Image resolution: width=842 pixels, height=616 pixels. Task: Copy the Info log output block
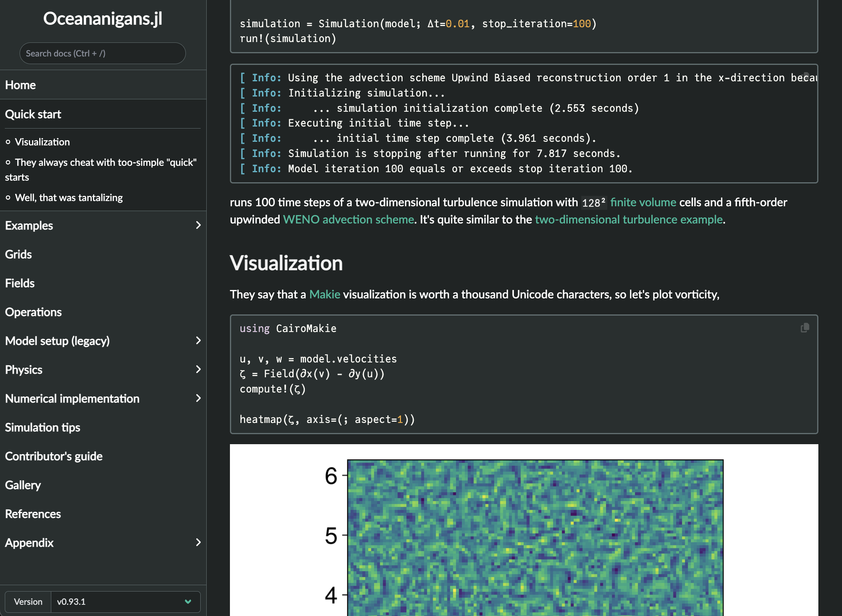pyautogui.click(x=806, y=76)
